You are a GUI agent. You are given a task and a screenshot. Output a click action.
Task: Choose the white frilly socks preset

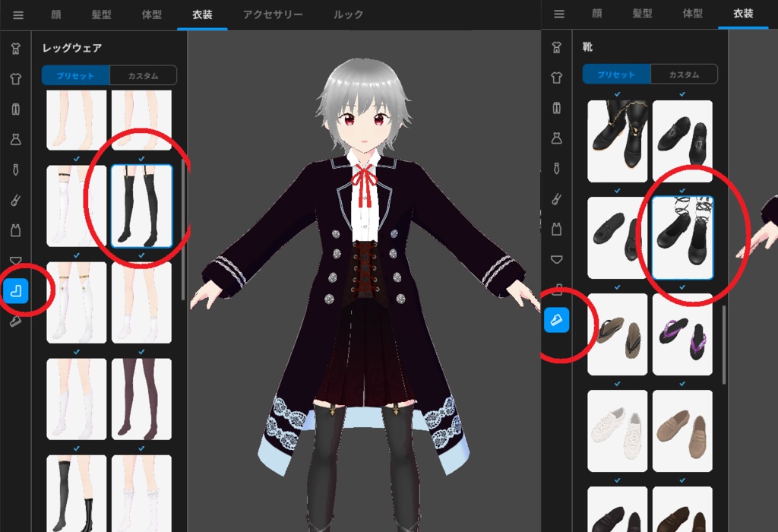point(141,493)
